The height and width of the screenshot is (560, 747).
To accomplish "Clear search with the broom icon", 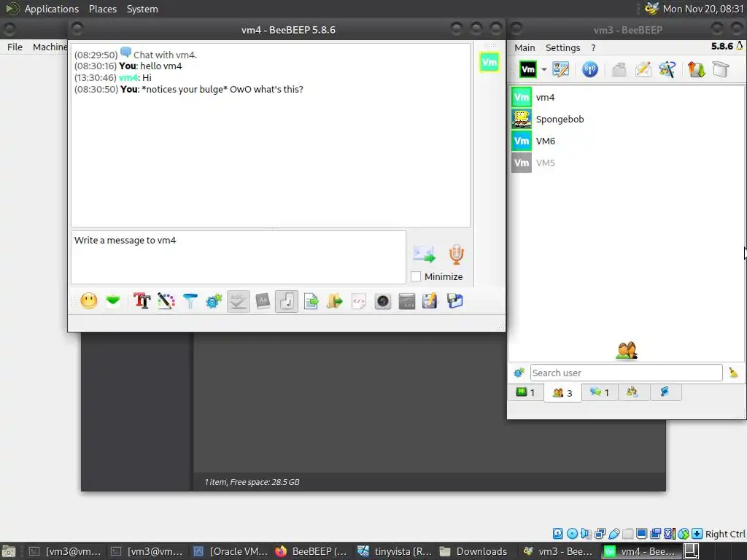I will 734,373.
